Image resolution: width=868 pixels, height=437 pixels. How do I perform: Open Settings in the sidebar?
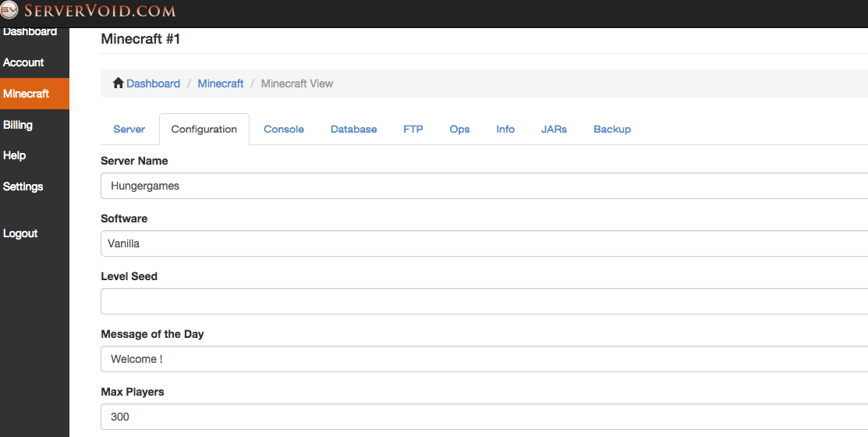tap(23, 187)
